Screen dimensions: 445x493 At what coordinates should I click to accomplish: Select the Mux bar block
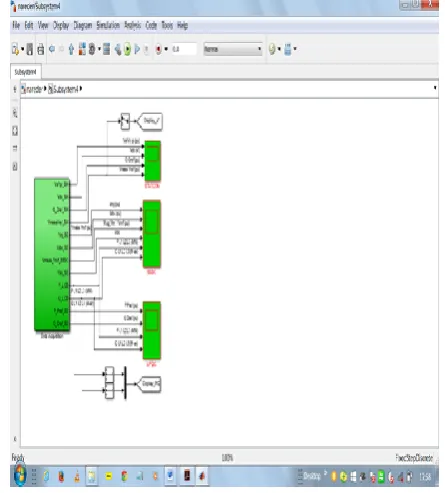125,383
